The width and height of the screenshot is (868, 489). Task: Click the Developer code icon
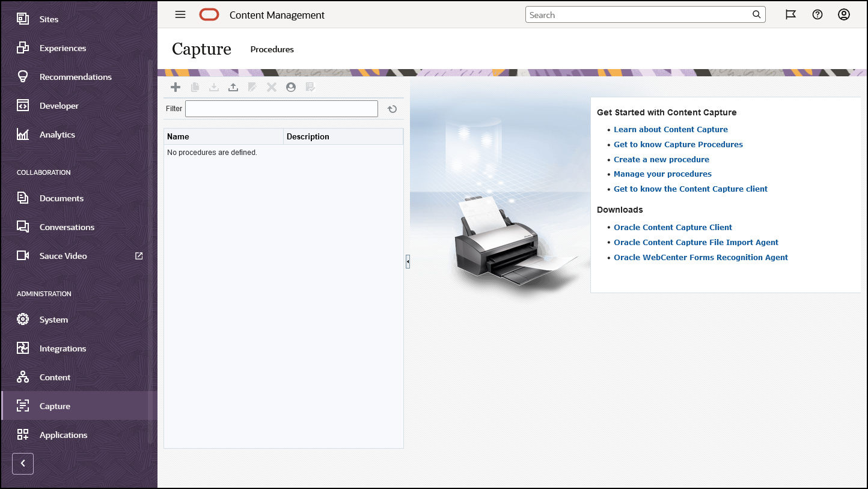click(23, 105)
